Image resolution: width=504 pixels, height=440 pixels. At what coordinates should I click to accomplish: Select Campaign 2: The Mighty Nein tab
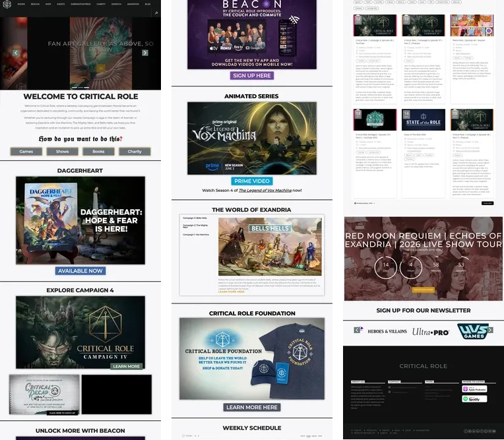tap(195, 226)
